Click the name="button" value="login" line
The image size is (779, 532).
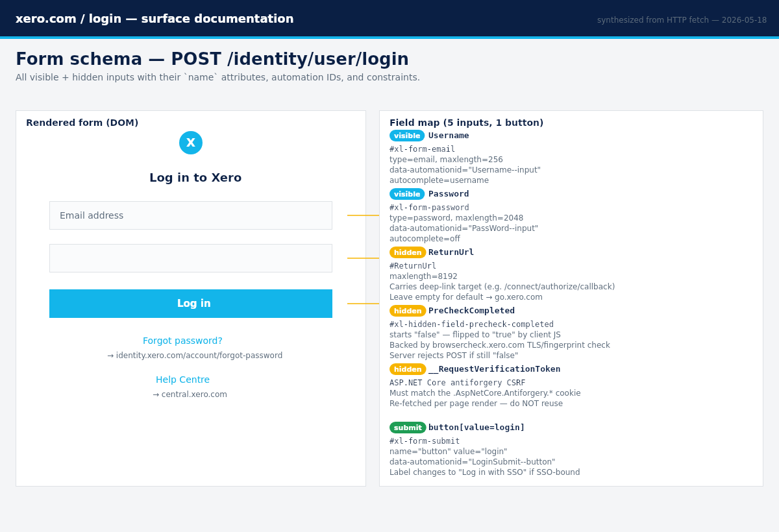coord(449,452)
